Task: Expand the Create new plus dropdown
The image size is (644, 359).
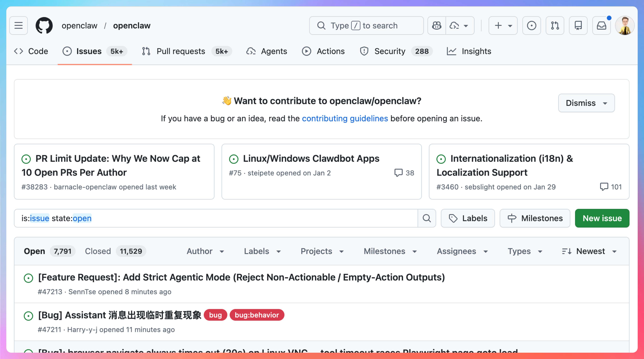Action: pyautogui.click(x=503, y=26)
